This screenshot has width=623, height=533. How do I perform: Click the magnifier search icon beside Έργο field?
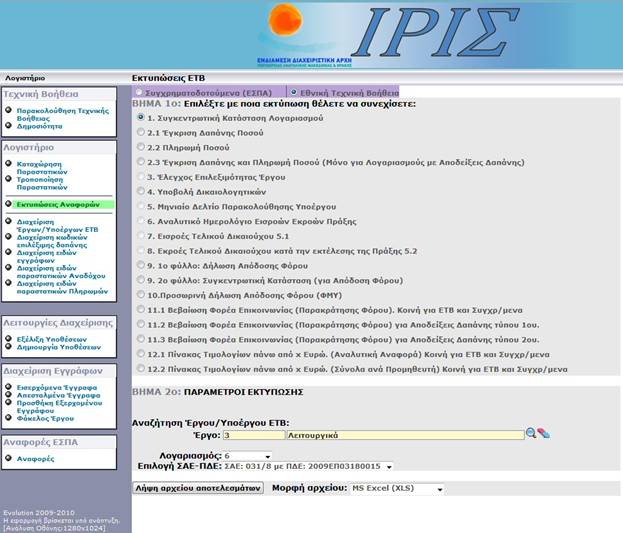pos(532,434)
